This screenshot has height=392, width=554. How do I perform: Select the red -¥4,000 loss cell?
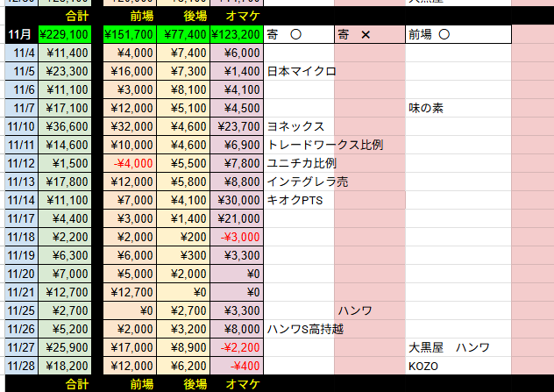pyautogui.click(x=130, y=163)
